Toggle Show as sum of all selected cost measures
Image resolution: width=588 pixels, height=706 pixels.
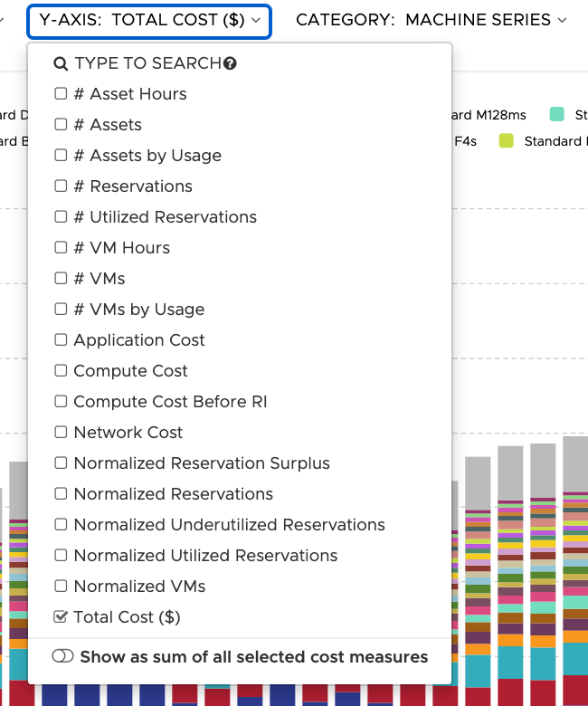coord(62,657)
